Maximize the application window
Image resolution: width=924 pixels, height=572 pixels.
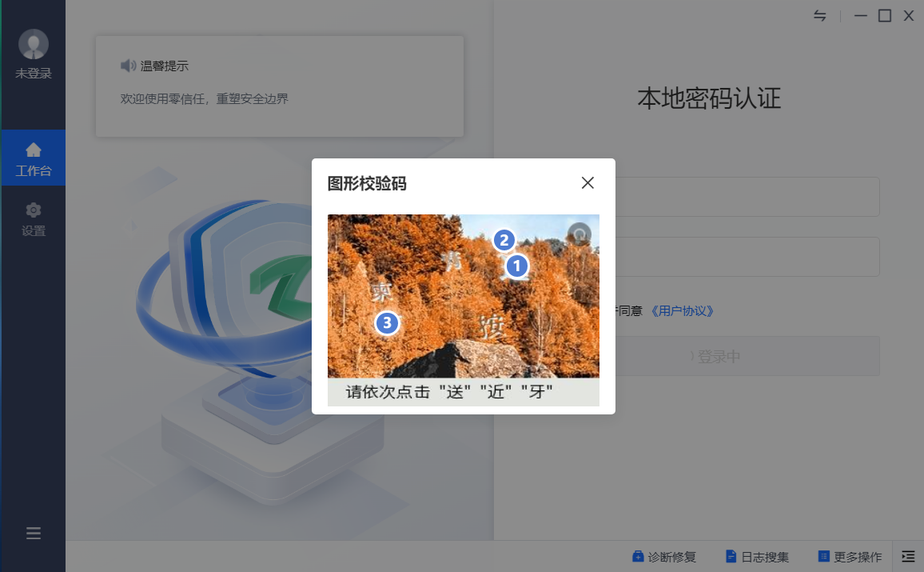pyautogui.click(x=885, y=16)
